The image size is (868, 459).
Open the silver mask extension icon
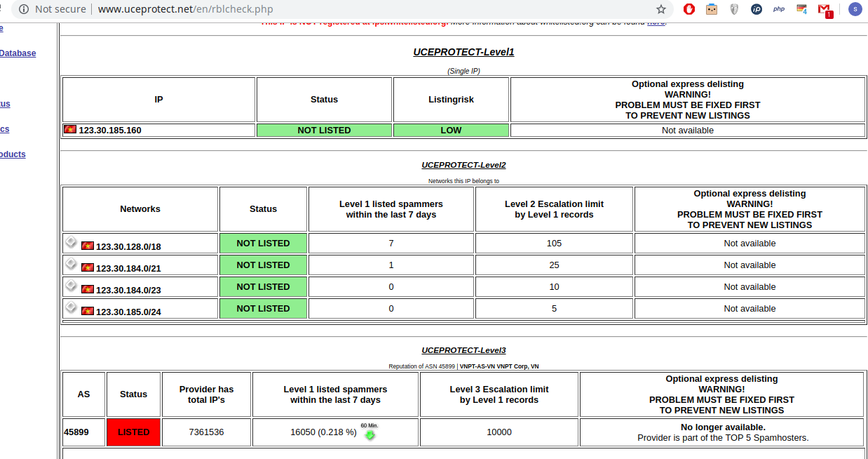click(734, 9)
